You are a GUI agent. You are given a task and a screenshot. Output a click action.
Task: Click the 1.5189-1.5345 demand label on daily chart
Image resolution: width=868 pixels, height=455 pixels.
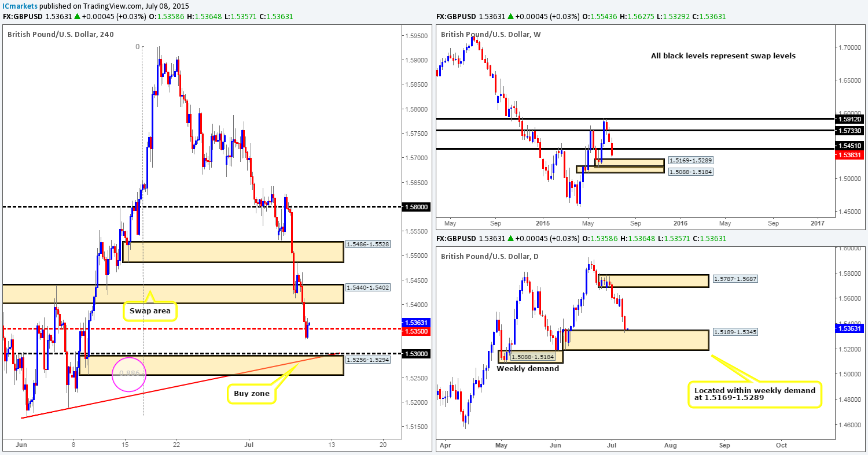tap(736, 332)
